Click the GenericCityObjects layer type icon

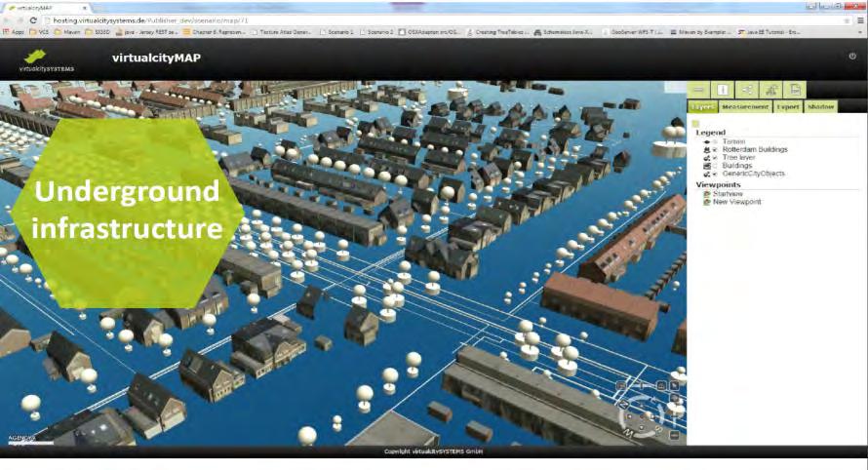point(707,174)
